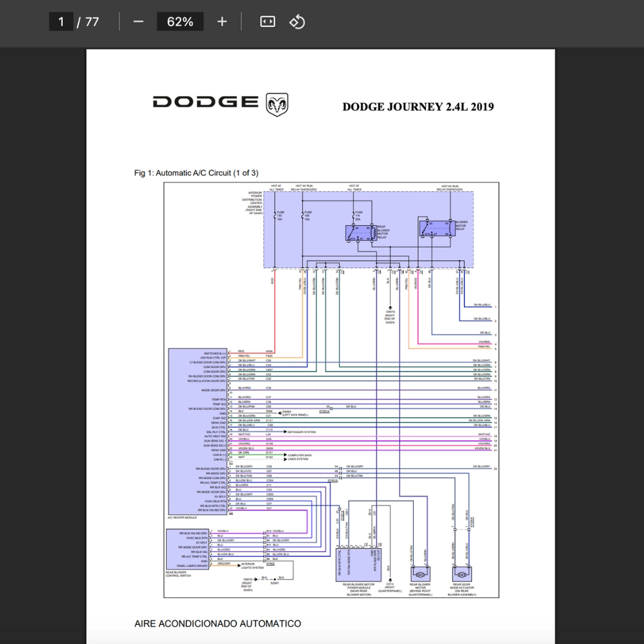Click the Rear Blower Motor Relay symbol
Screen dimensions: 644x644
pos(361,233)
